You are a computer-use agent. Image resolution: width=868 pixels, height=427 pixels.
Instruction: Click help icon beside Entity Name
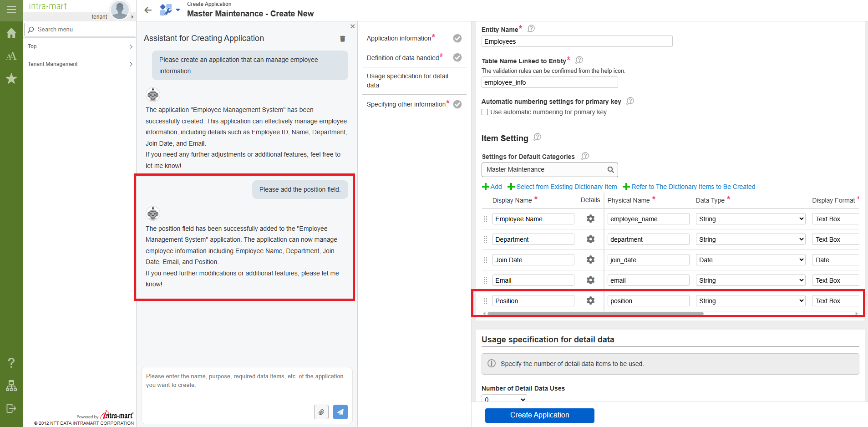click(x=531, y=29)
